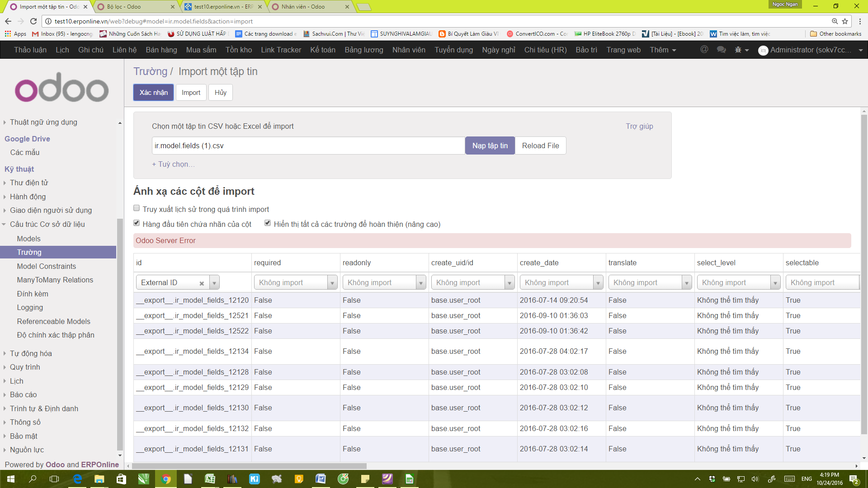Screen dimensions: 868x488
Task: Click 'Odoo Server Error' alert bar
Action: [492, 241]
